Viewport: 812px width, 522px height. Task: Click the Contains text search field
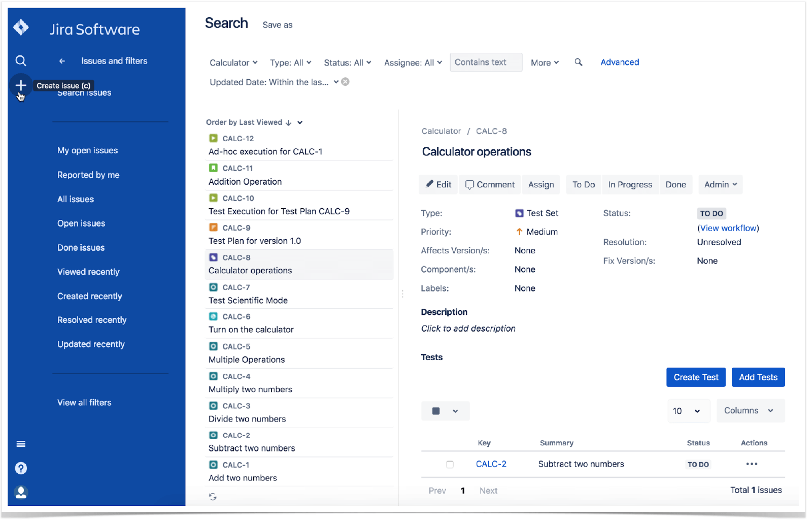(485, 62)
